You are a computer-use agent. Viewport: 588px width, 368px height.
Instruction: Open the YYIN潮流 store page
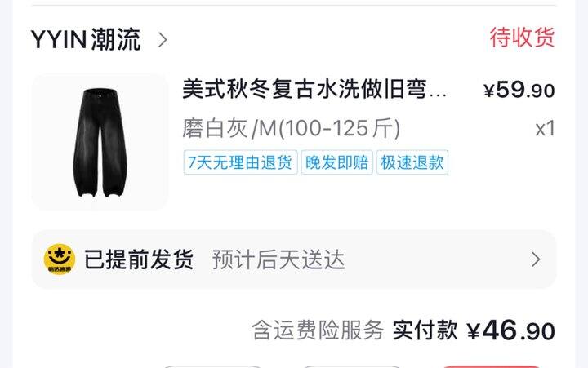point(86,39)
